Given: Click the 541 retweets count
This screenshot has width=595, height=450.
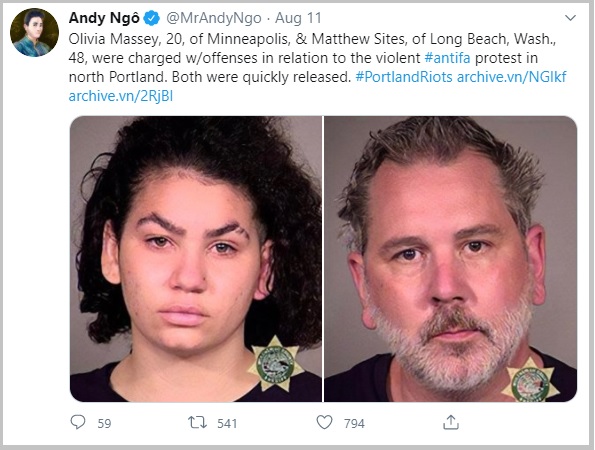Looking at the screenshot, I should pos(227,423).
